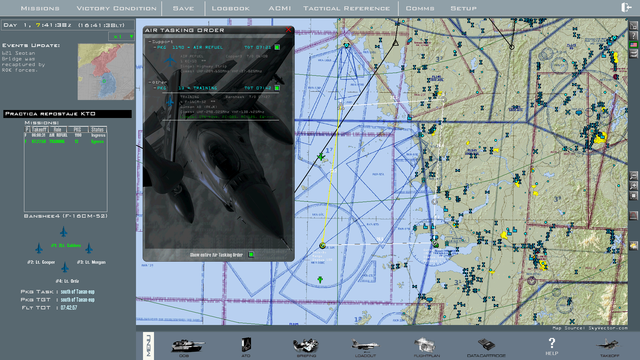Open the ACMI menu item
This screenshot has width=640, height=360.
coord(280,8)
